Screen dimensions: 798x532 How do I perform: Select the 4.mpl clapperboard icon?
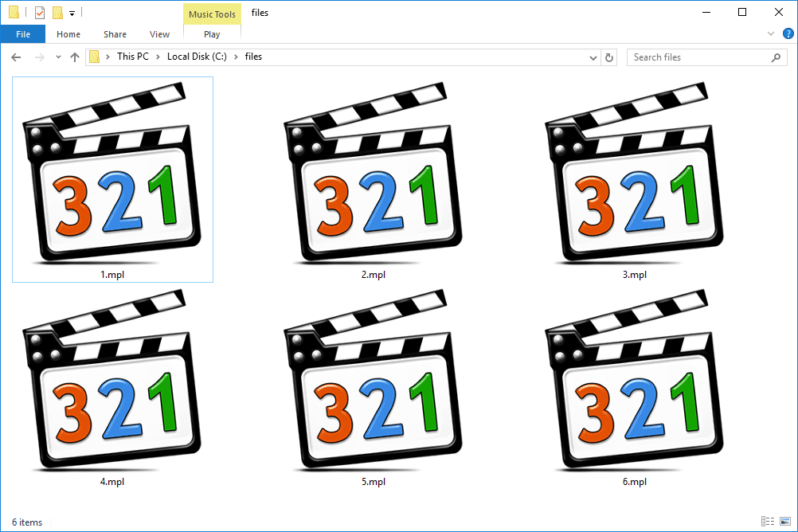point(112,381)
